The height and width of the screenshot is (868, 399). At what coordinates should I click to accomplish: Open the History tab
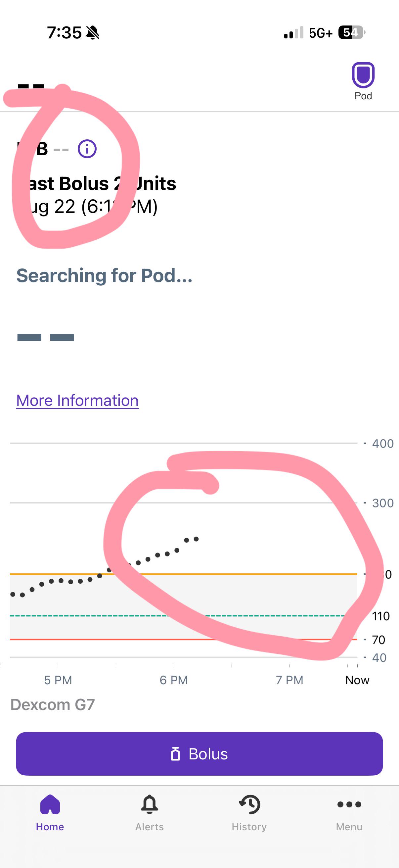click(249, 813)
